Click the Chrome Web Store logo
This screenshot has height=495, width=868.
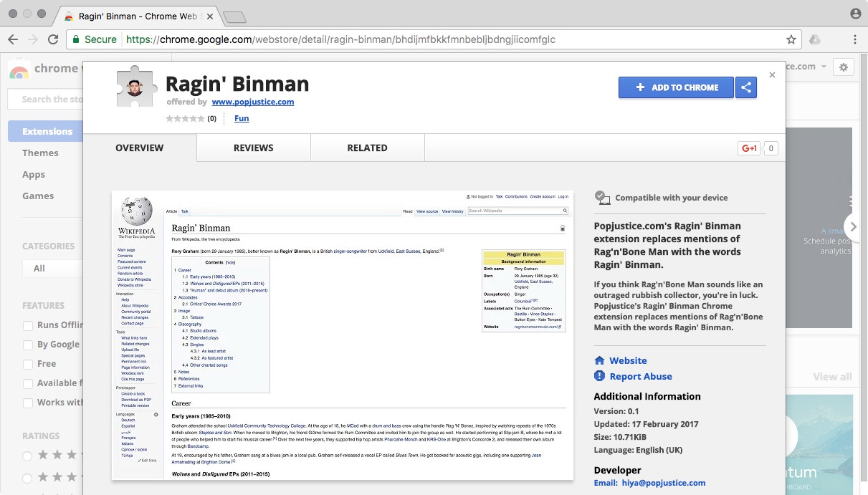[19, 69]
